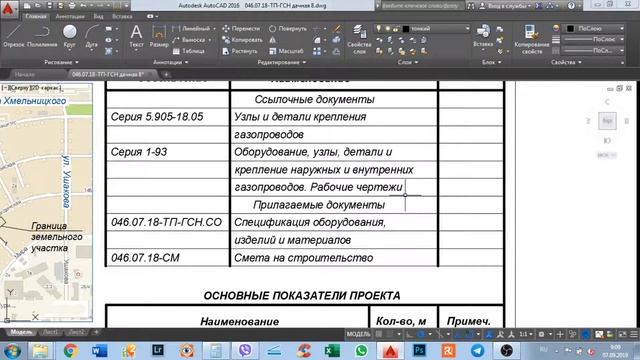Click the Линейный (Linear dimension) button
Image resolution: width=640 pixels, height=360 pixels.
192,29
